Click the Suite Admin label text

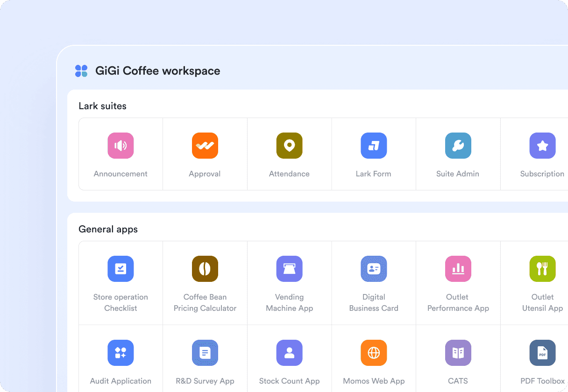(x=458, y=174)
